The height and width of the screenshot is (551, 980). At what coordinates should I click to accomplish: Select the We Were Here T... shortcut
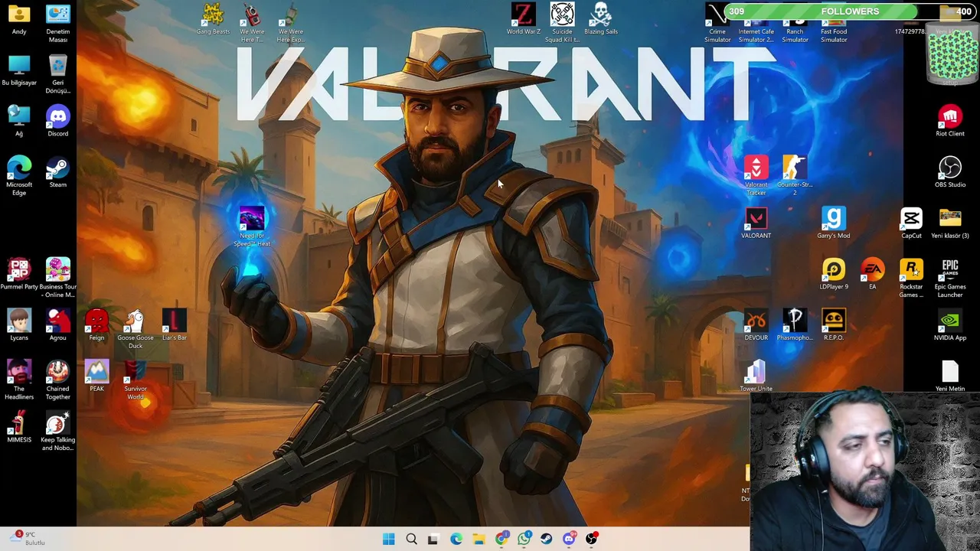pyautogui.click(x=252, y=23)
